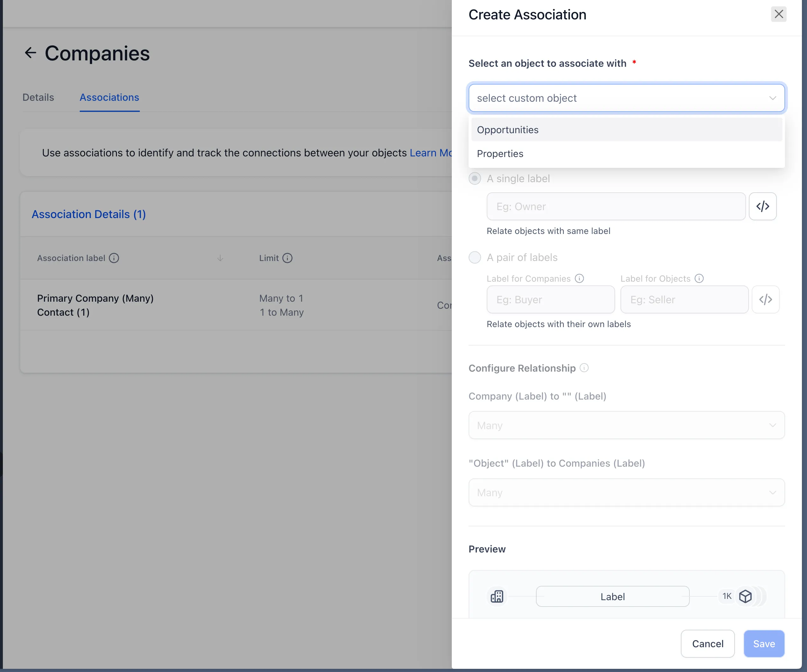Open the Many dropdown under Company to Label
807x672 pixels.
click(x=627, y=425)
